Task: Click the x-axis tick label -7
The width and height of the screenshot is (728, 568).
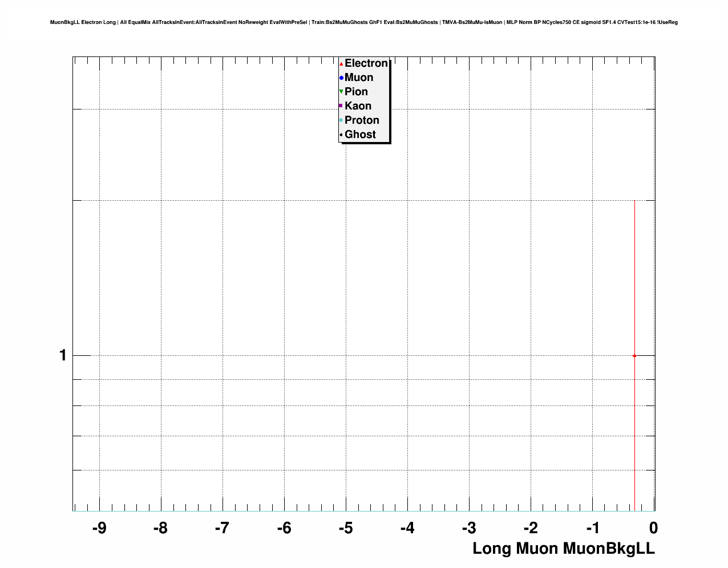Action: tap(222, 529)
